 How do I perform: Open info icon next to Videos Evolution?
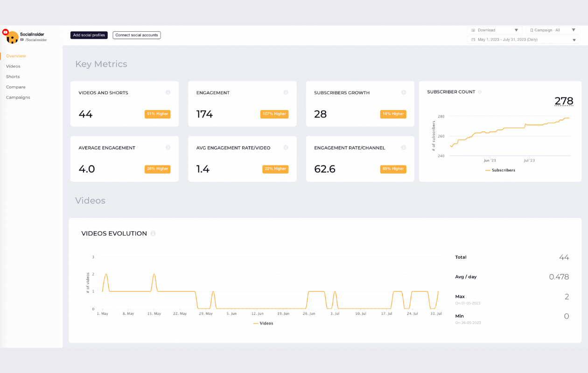[x=153, y=233]
